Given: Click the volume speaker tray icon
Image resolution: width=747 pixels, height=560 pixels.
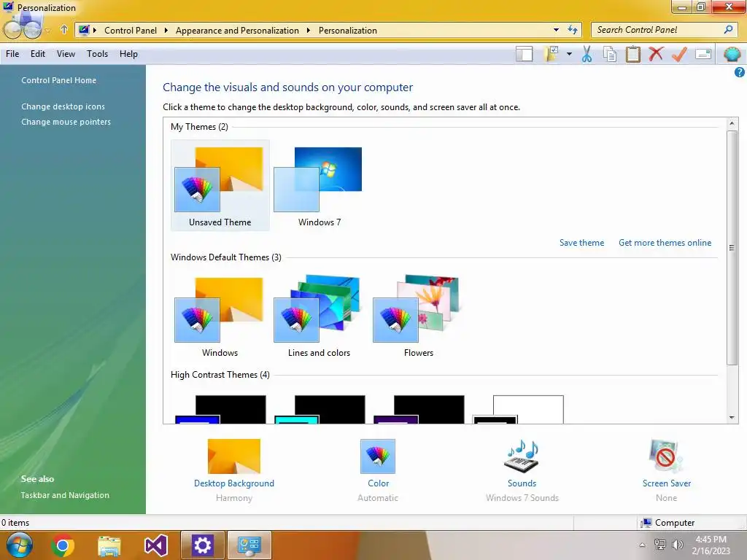Looking at the screenshot, I should tap(677, 544).
